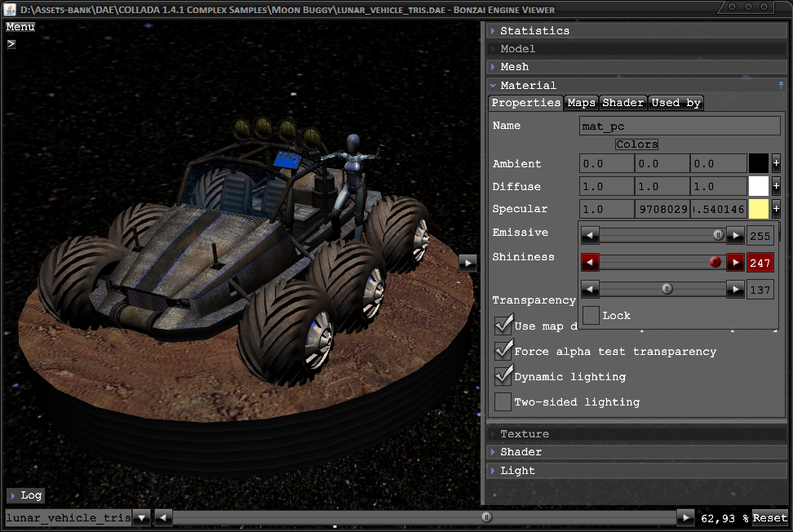This screenshot has width=793, height=532.
Task: Open the Used by tab
Action: pyautogui.click(x=676, y=103)
